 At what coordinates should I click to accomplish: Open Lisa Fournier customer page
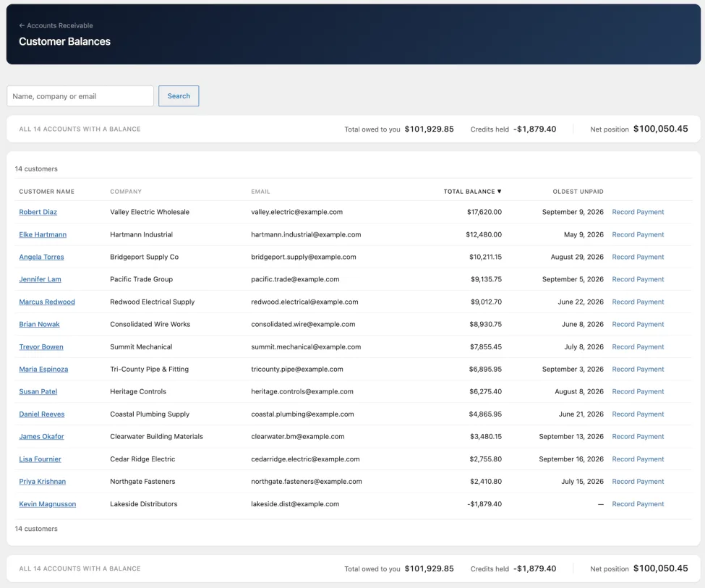(40, 459)
